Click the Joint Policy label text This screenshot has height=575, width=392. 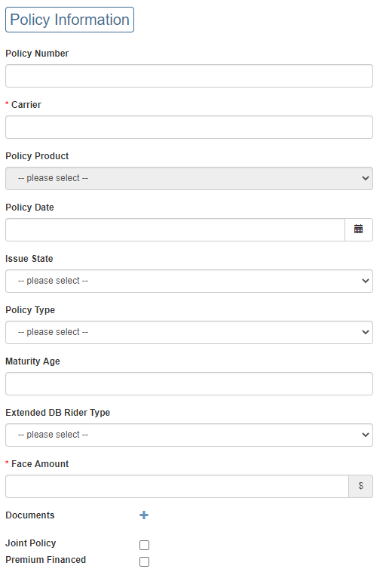tap(31, 543)
